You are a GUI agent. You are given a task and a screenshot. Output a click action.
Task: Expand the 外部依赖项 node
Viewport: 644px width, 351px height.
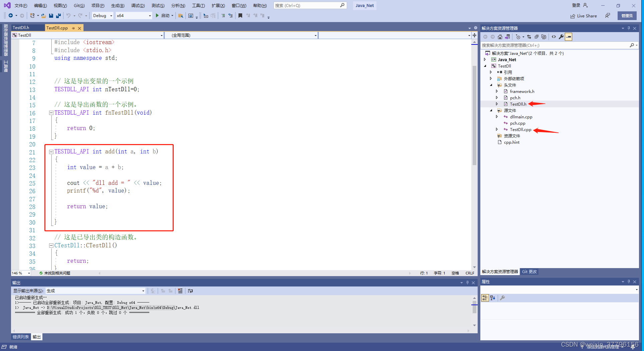click(491, 79)
